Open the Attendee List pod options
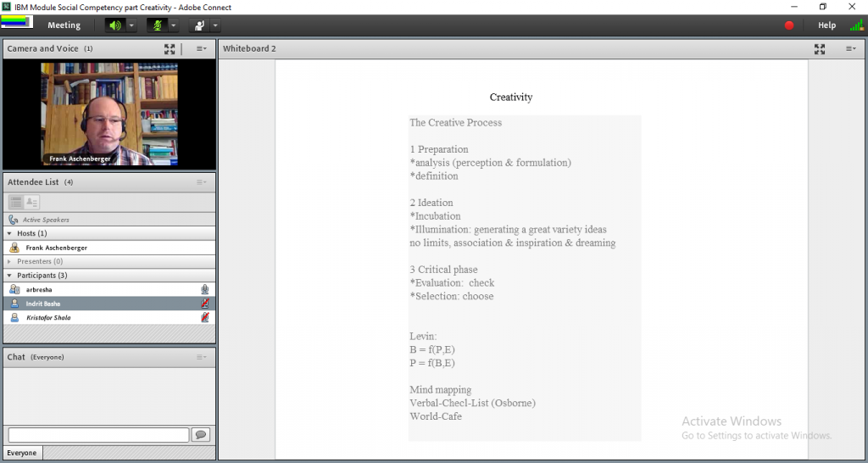 click(x=202, y=182)
